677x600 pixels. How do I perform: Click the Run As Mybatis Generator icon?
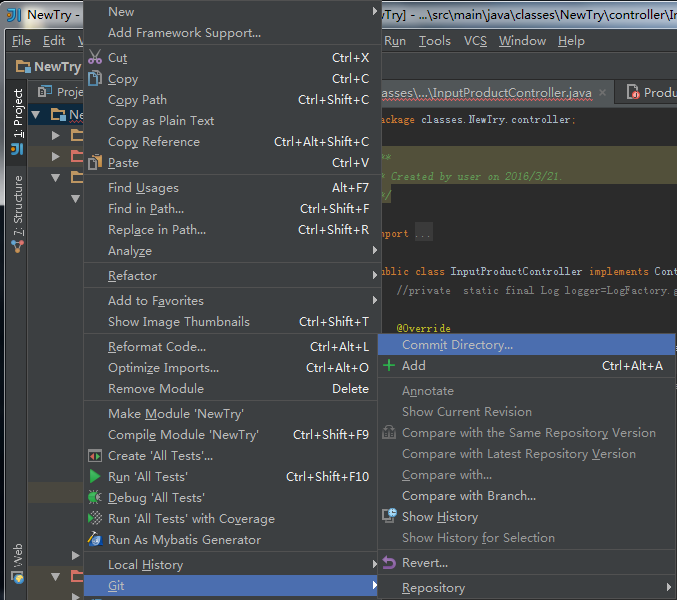(95, 540)
